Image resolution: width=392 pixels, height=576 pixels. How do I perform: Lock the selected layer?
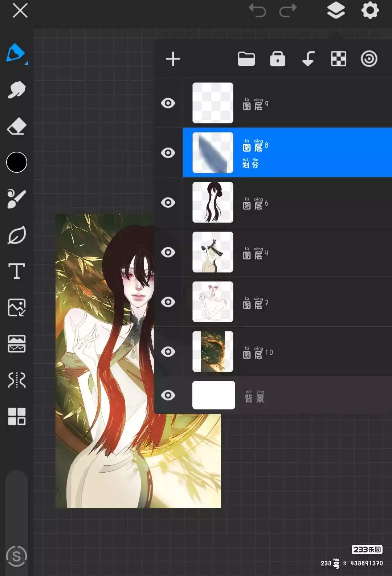coord(278,59)
